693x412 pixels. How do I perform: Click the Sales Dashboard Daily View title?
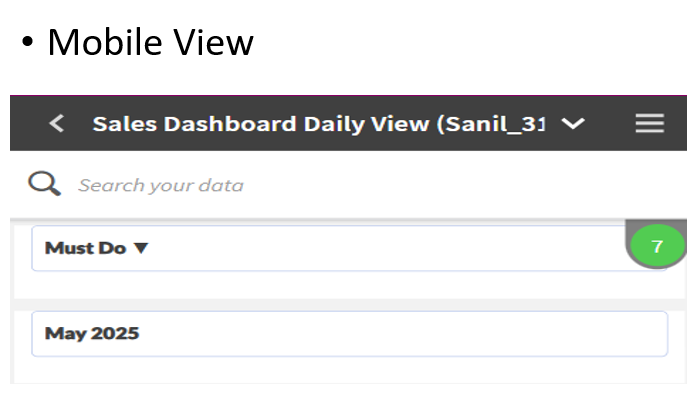point(250,123)
